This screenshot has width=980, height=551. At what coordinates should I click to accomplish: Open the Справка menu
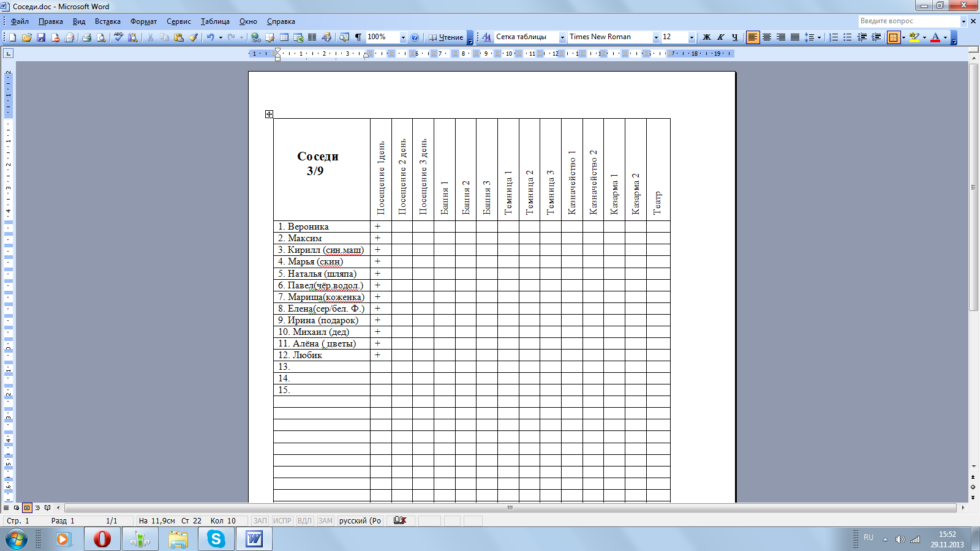click(281, 21)
